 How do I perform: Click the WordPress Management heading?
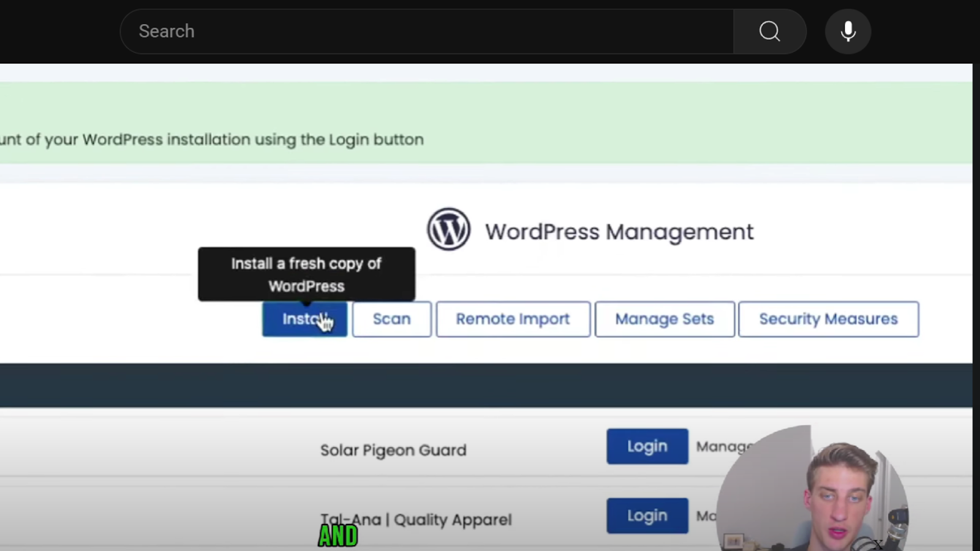(619, 232)
